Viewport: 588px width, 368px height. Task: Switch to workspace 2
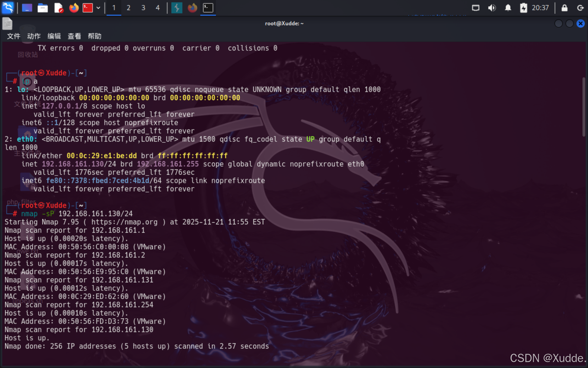coord(128,8)
